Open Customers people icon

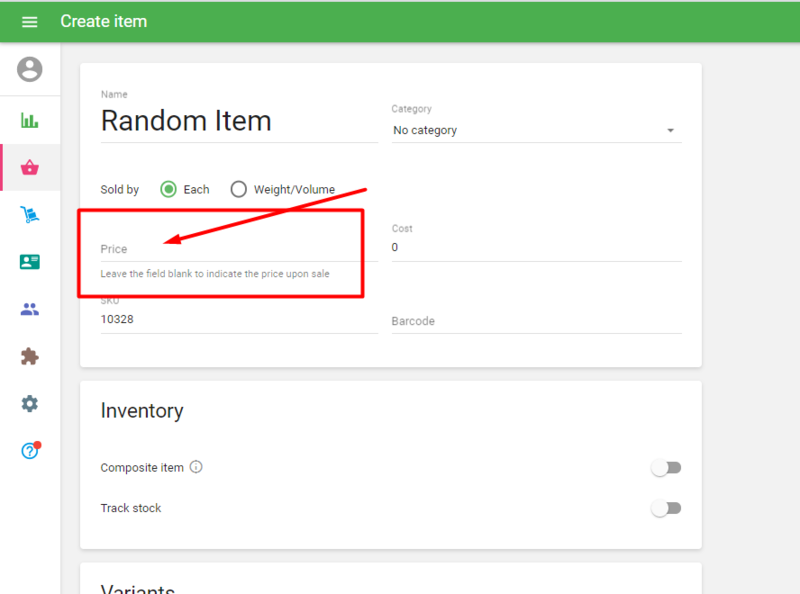coord(30,309)
